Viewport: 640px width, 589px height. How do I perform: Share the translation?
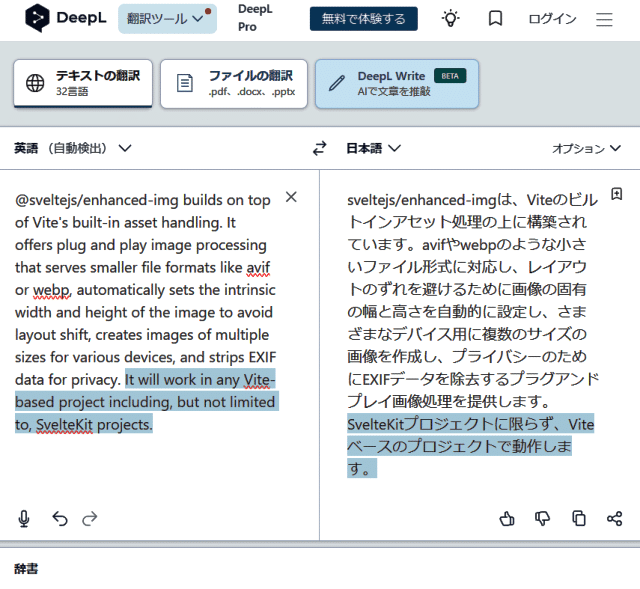(x=614, y=519)
